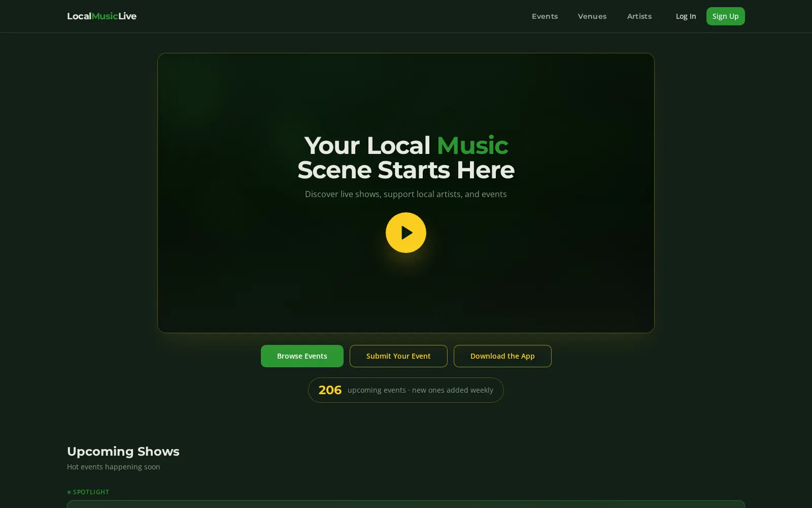The image size is (812, 508).
Task: Open the Events nav item
Action: 545,16
